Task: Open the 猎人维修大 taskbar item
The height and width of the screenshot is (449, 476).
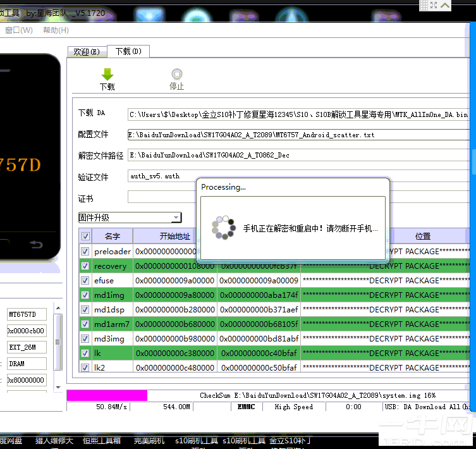Action: point(54,441)
